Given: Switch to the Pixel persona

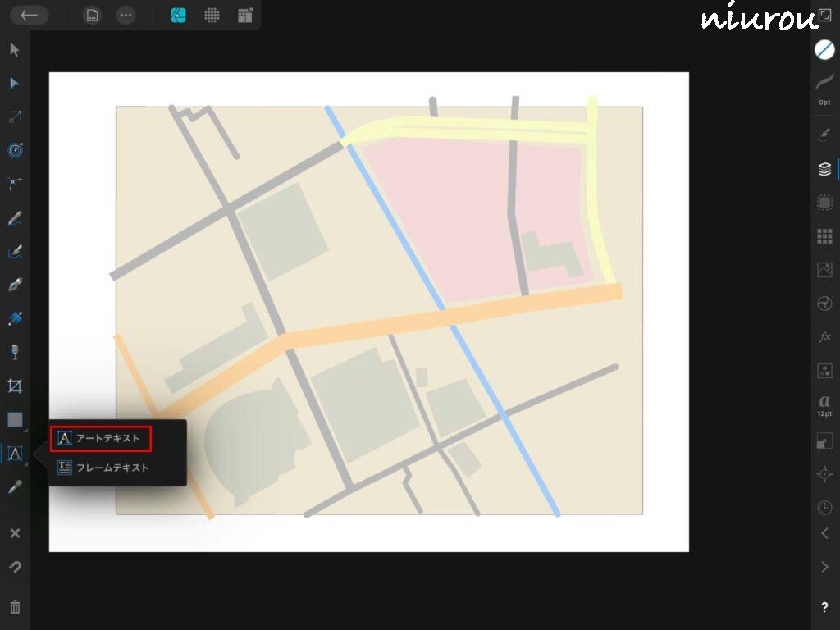Looking at the screenshot, I should 212,16.
